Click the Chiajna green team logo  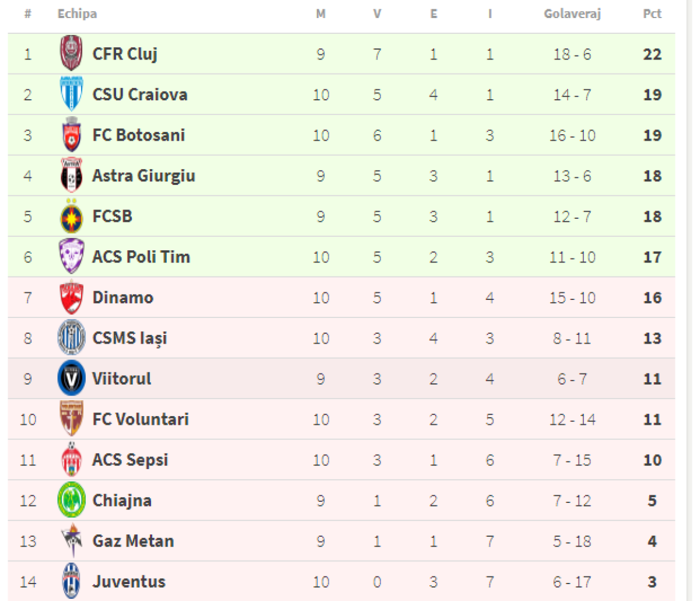point(72,500)
